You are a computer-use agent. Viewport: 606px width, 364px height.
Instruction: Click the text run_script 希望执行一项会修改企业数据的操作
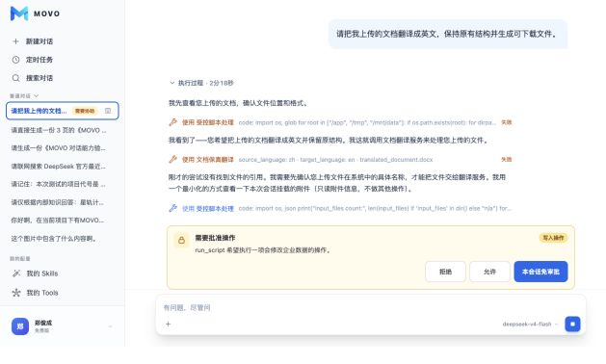point(263,250)
